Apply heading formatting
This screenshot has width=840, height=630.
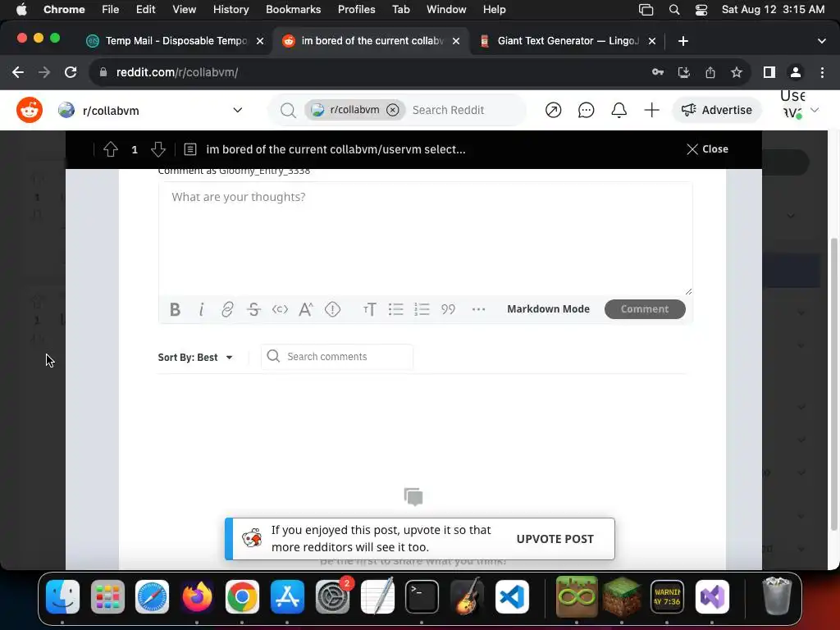pos(370,309)
